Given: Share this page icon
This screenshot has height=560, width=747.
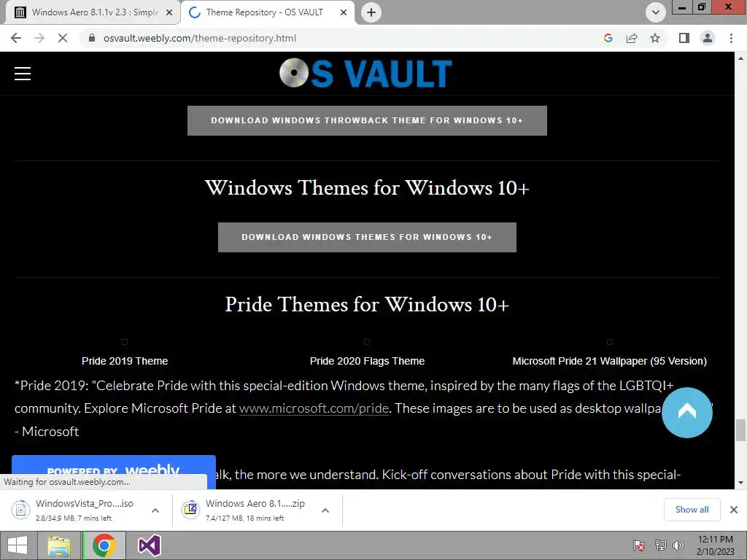Looking at the screenshot, I should (x=632, y=38).
